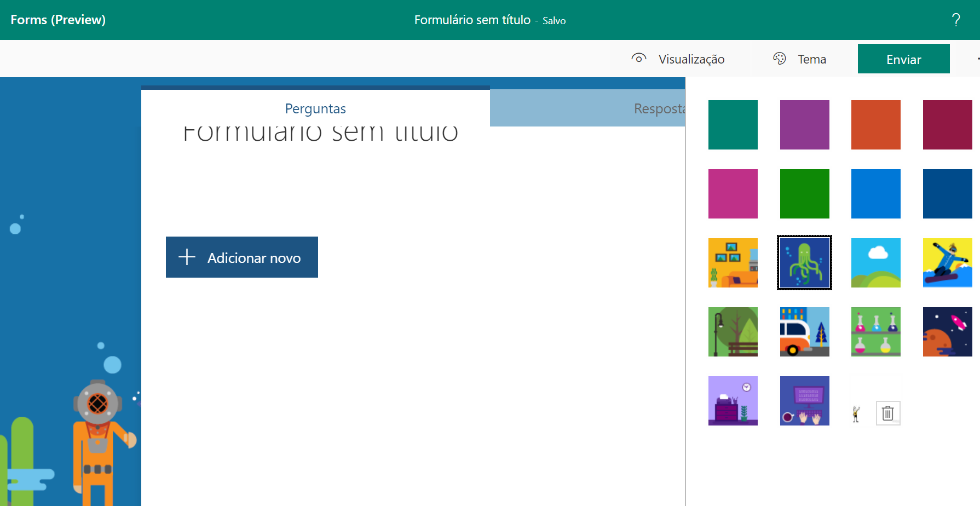
Task: Open the Forms (Preview) home link
Action: (x=58, y=20)
